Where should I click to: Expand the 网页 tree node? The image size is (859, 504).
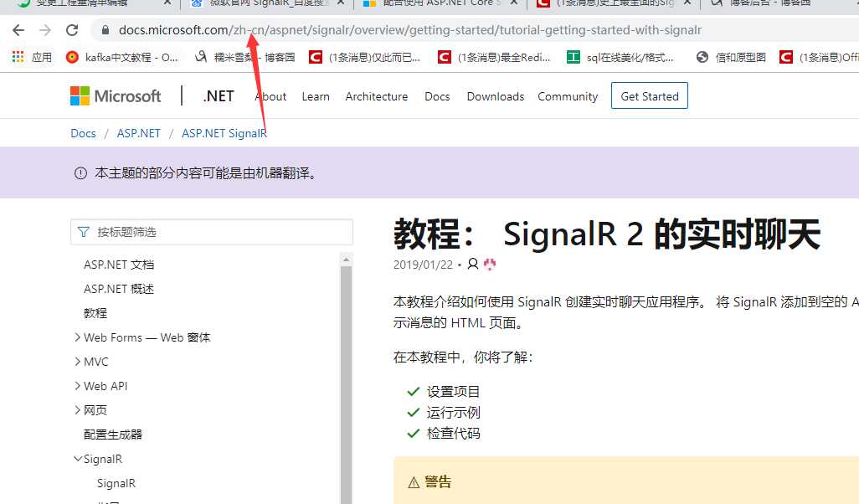[x=77, y=409]
